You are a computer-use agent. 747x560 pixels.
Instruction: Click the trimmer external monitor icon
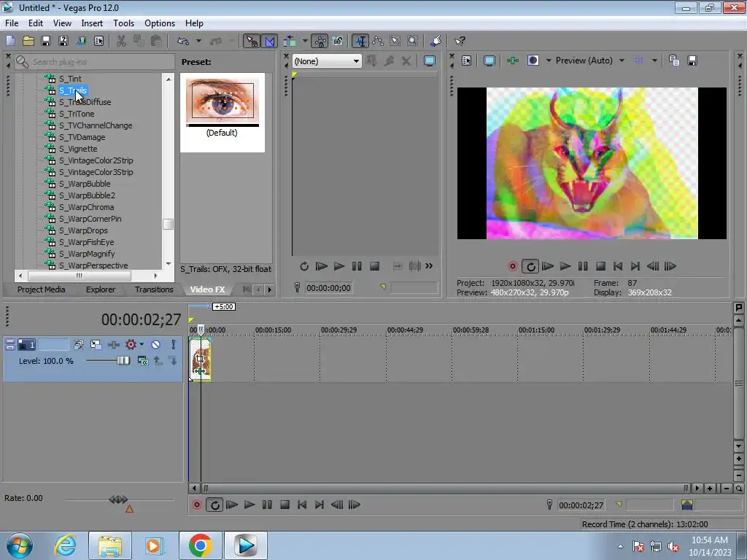point(429,61)
